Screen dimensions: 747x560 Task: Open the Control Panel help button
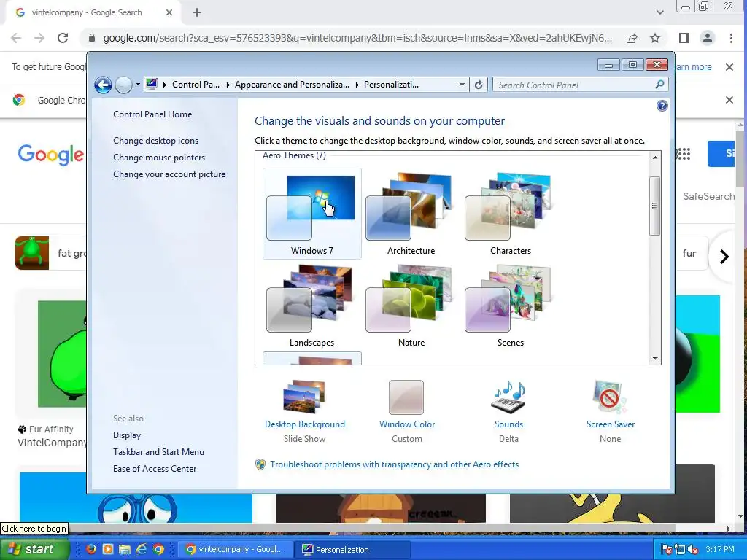coord(662,106)
